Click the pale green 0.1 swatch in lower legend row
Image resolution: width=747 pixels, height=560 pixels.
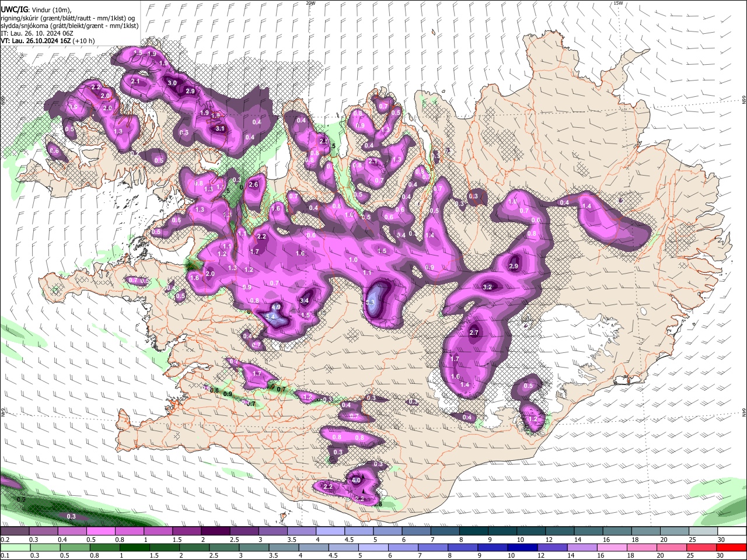15,547
